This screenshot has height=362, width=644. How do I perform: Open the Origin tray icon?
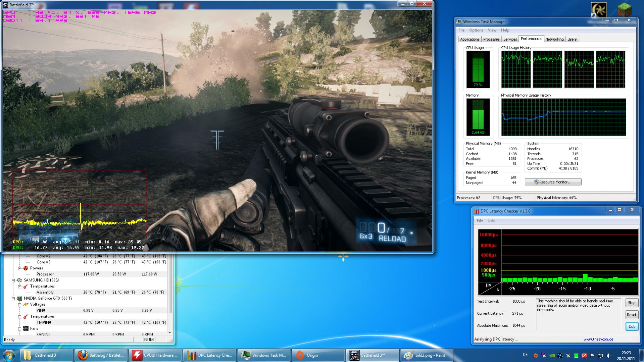[536, 355]
